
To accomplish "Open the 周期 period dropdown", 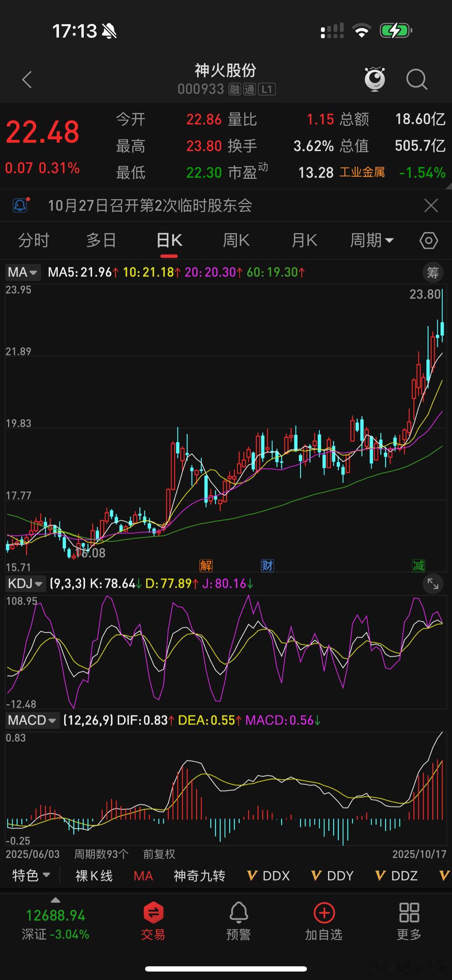I will coord(372,240).
